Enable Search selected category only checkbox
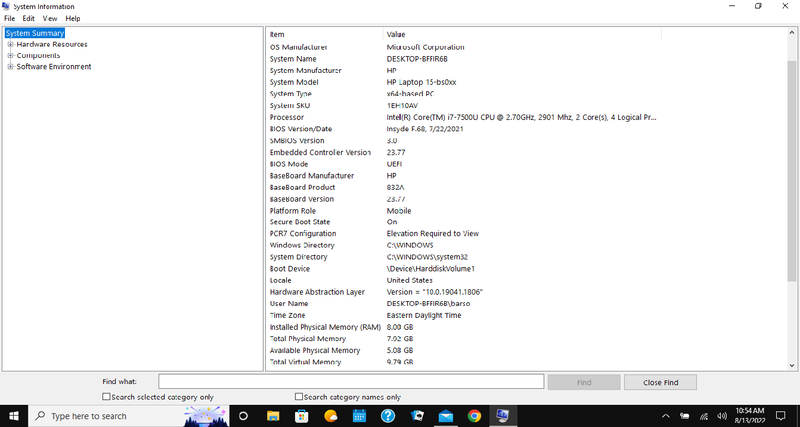800x427 pixels. tap(106, 396)
